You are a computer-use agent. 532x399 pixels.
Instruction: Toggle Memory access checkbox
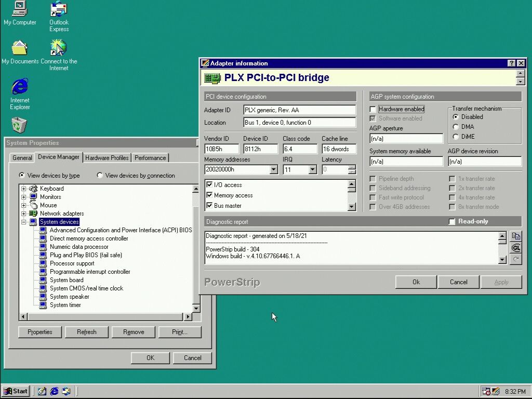pos(209,195)
